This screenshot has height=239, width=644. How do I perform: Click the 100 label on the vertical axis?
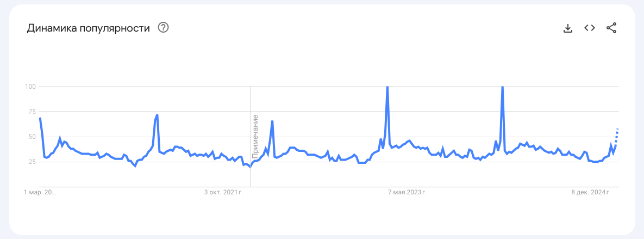pyautogui.click(x=30, y=86)
